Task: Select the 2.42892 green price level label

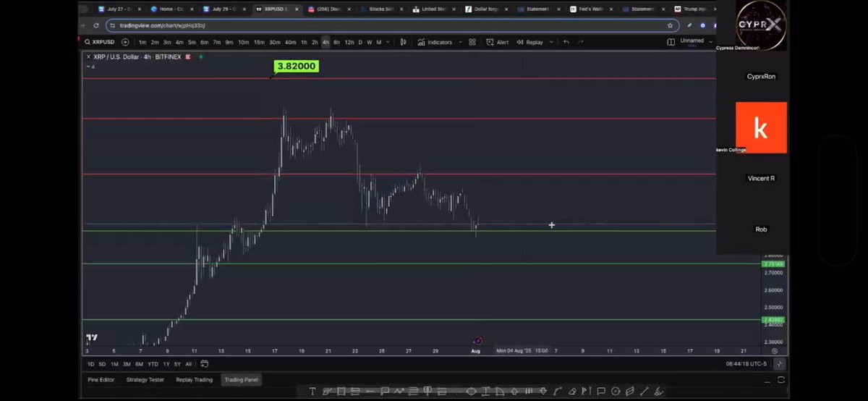Action: point(774,320)
